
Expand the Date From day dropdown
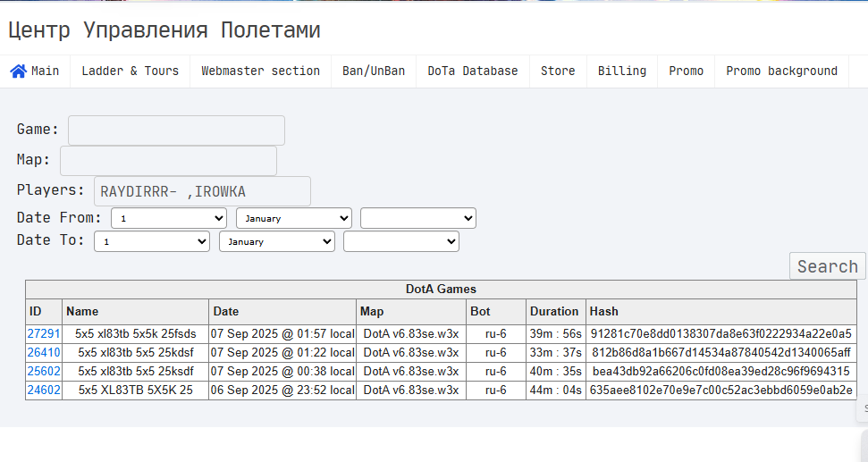click(169, 218)
